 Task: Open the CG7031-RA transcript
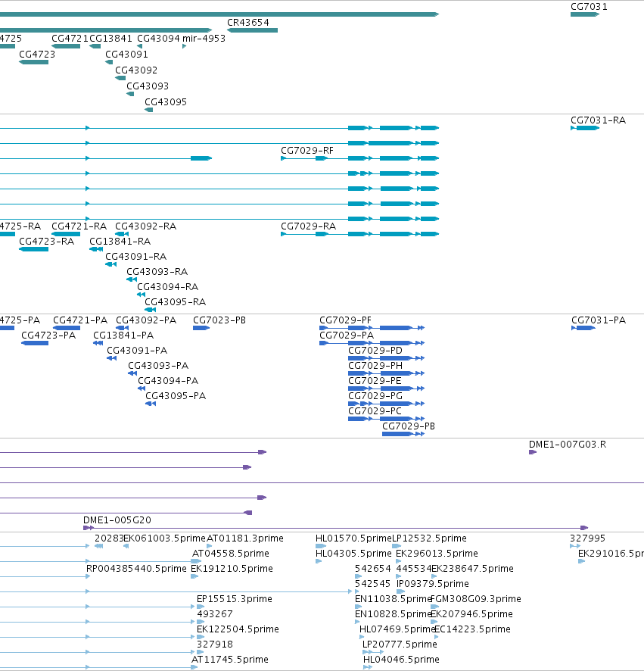point(585,128)
